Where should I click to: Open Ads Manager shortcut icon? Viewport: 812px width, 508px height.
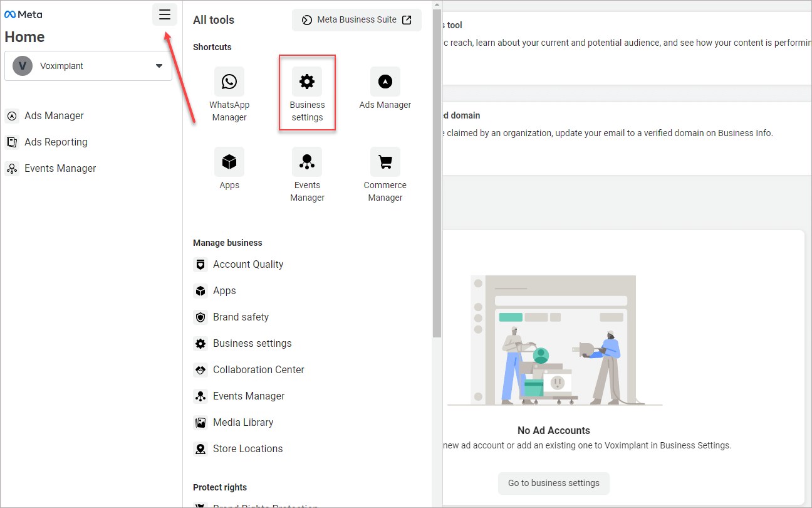click(x=385, y=82)
